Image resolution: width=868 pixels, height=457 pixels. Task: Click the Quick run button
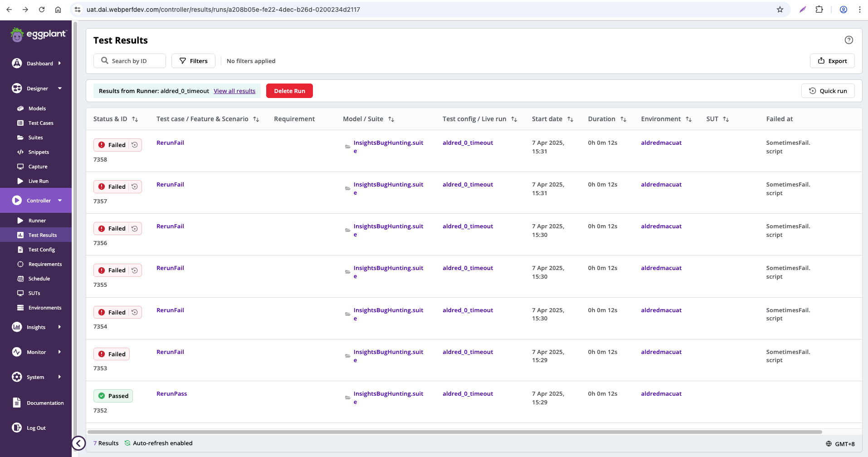(828, 91)
